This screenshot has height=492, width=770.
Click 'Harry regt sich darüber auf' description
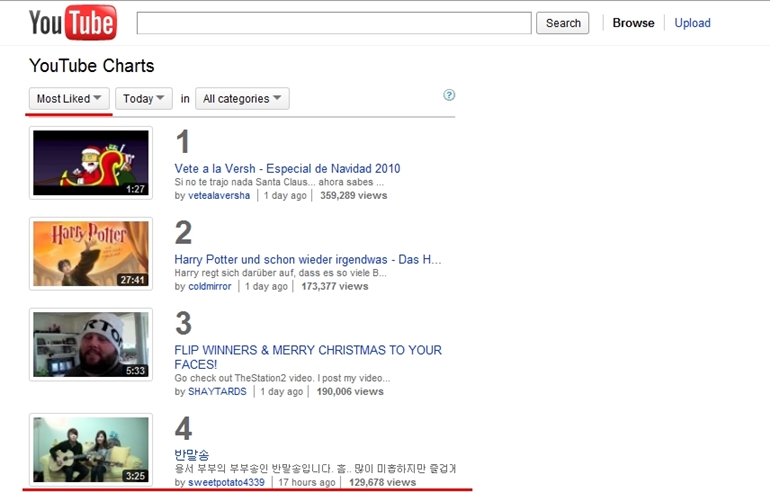click(280, 273)
